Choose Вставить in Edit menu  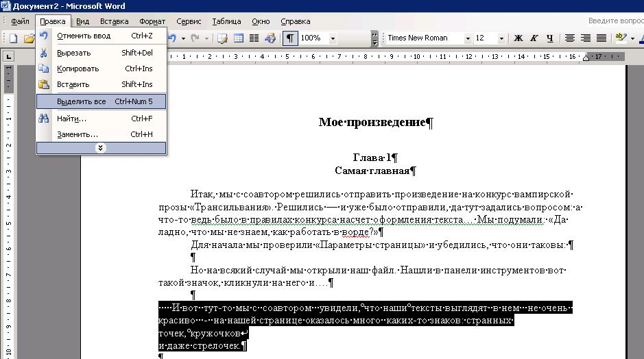(x=101, y=84)
